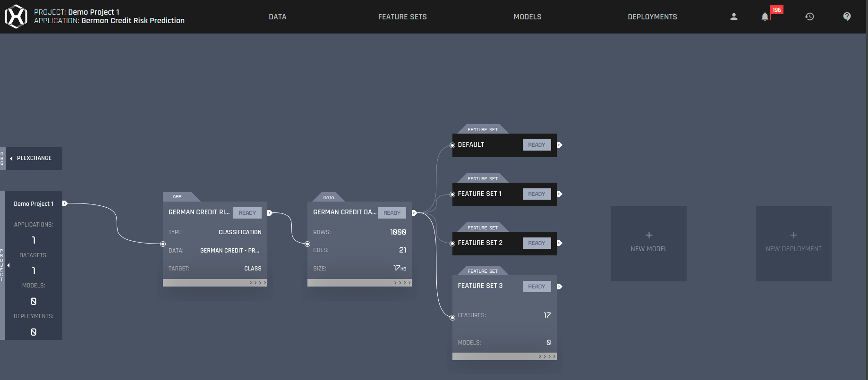Click input connector on German Credit data node
This screenshot has width=868, height=380.
pos(307,244)
